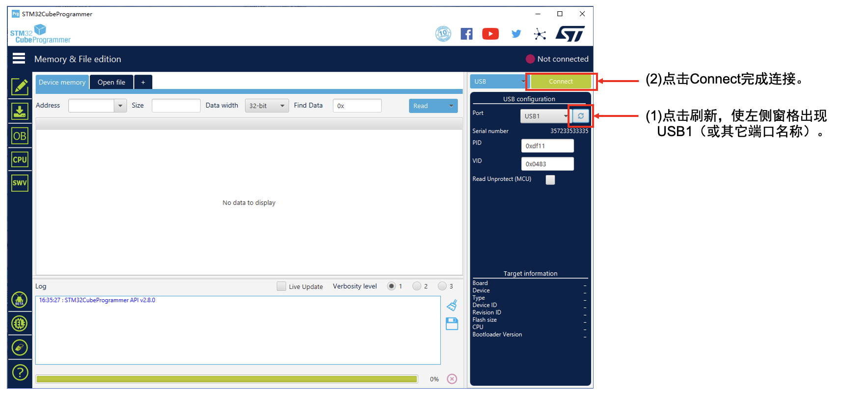Click the green Connect button
Viewport: 868px width, 399px height.
[x=561, y=82]
